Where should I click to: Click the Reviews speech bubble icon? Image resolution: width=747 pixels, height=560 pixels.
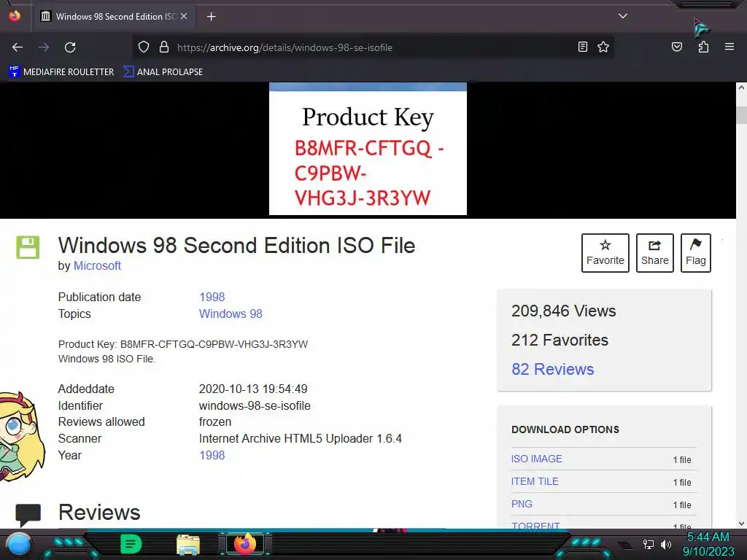(x=28, y=516)
